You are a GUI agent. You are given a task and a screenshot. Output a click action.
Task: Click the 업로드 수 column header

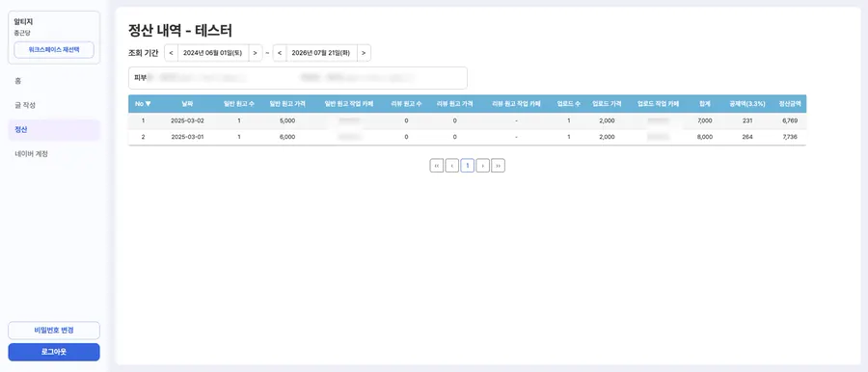pos(568,104)
